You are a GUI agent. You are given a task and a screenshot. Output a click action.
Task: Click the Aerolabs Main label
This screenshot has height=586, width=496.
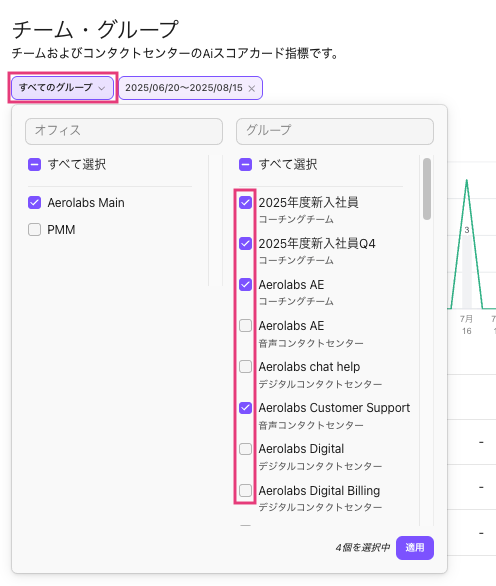[86, 203]
